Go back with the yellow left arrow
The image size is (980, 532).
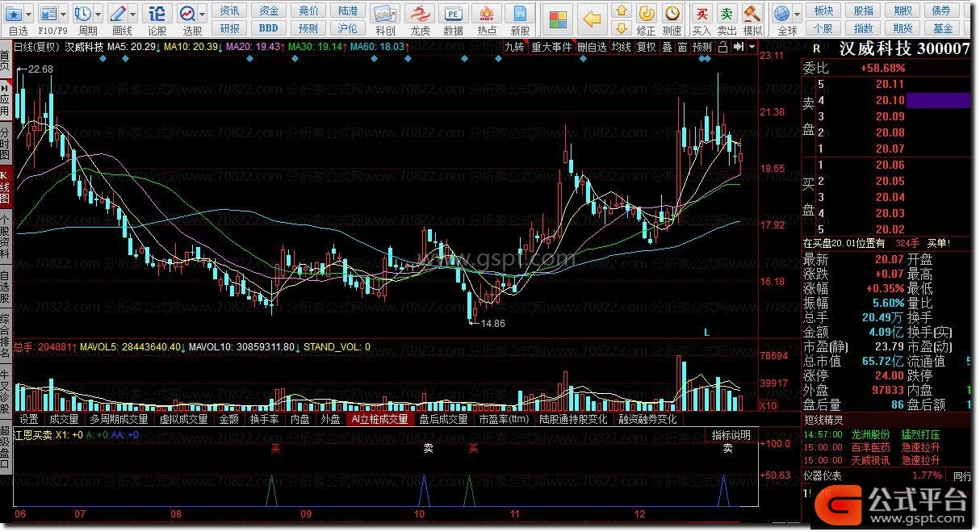593,18
